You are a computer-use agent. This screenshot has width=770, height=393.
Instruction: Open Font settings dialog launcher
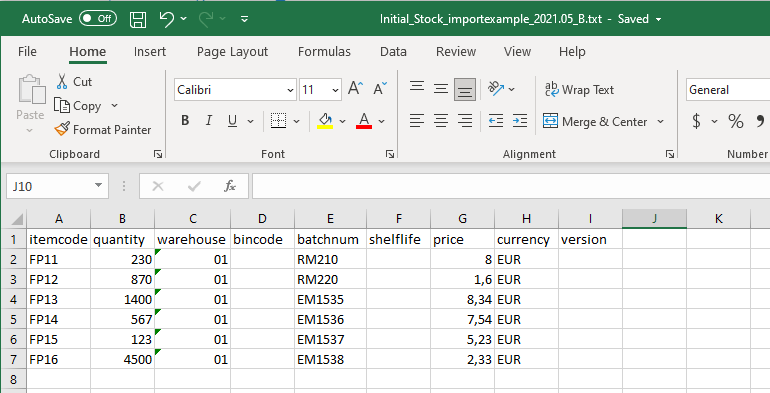pyautogui.click(x=390, y=154)
